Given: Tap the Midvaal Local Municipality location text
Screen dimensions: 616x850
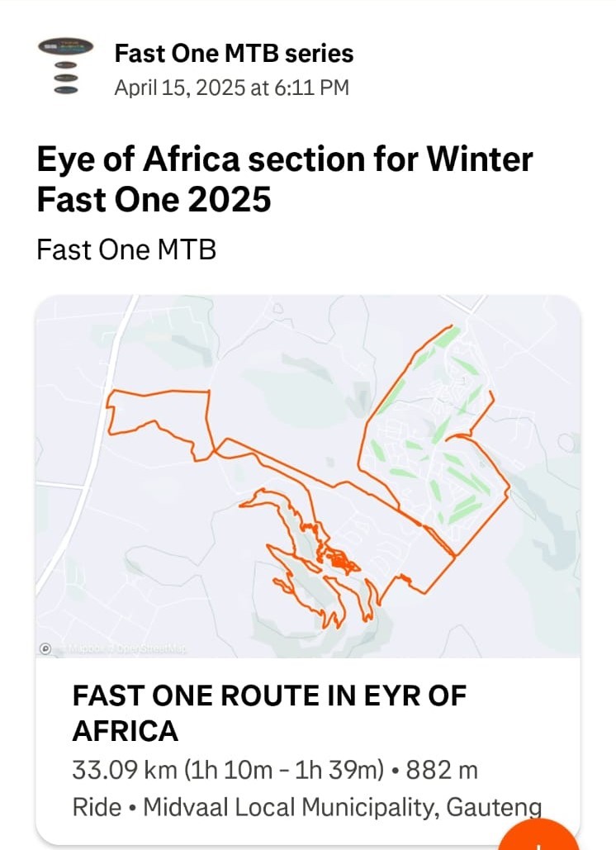Looking at the screenshot, I should point(343,807).
